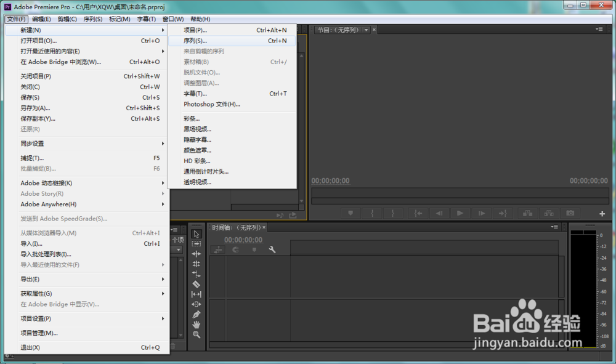Expand Adobe Anywhere(H) submenu
Image resolution: width=616 pixels, height=364 pixels.
(86, 204)
